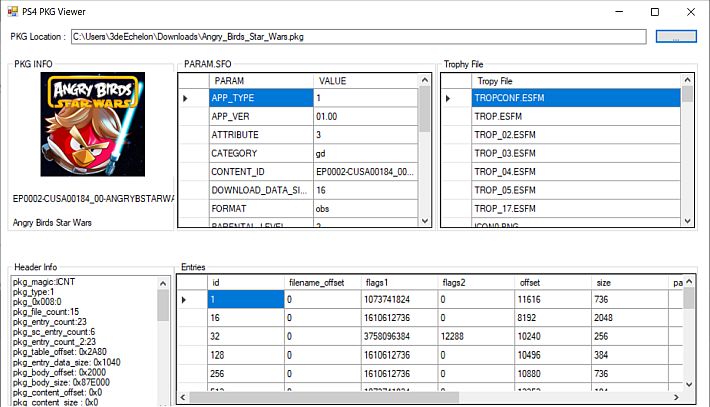Select TROP_02.ESFM trophy file
Screen dimensions: 710x407
tap(576, 135)
